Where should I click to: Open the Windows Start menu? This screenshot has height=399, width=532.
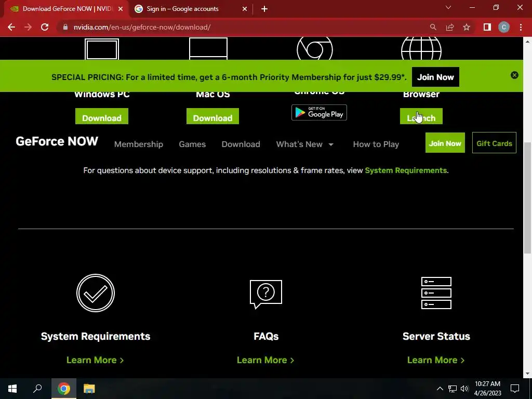[12, 389]
